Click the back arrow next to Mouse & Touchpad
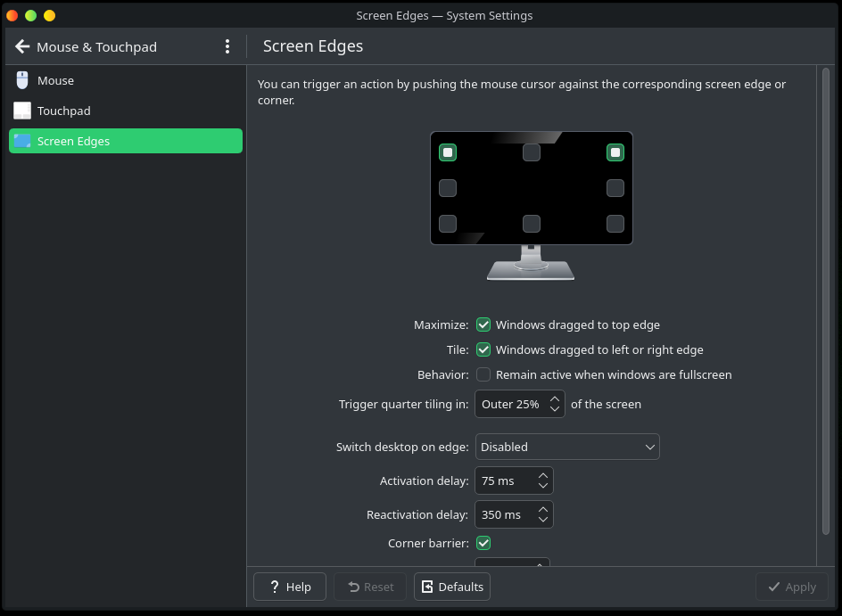This screenshot has height=616, width=842. [x=22, y=46]
